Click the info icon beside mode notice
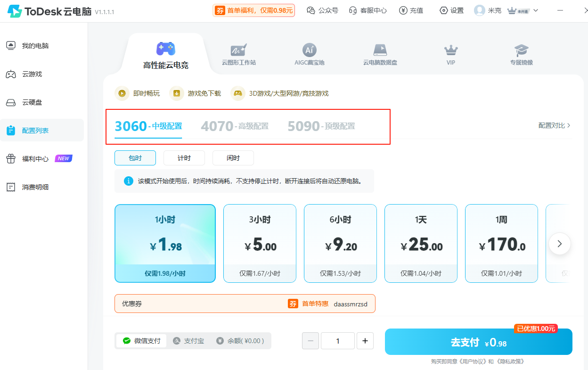Image resolution: width=588 pixels, height=370 pixels. click(x=128, y=181)
